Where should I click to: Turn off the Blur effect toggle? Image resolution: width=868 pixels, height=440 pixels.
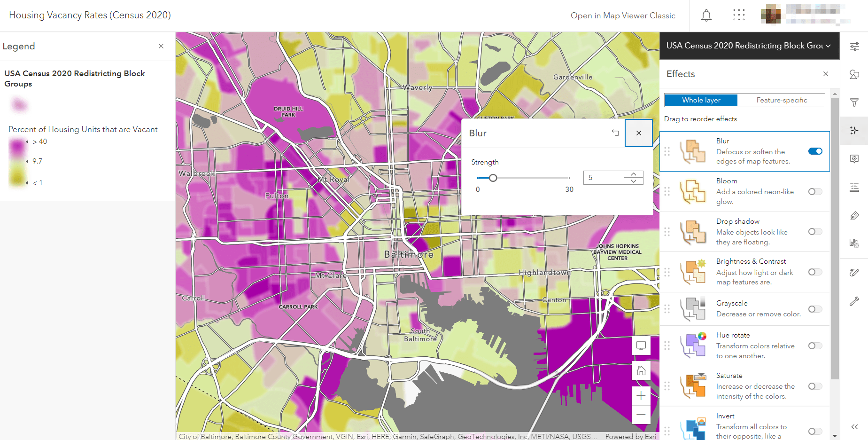pyautogui.click(x=815, y=151)
